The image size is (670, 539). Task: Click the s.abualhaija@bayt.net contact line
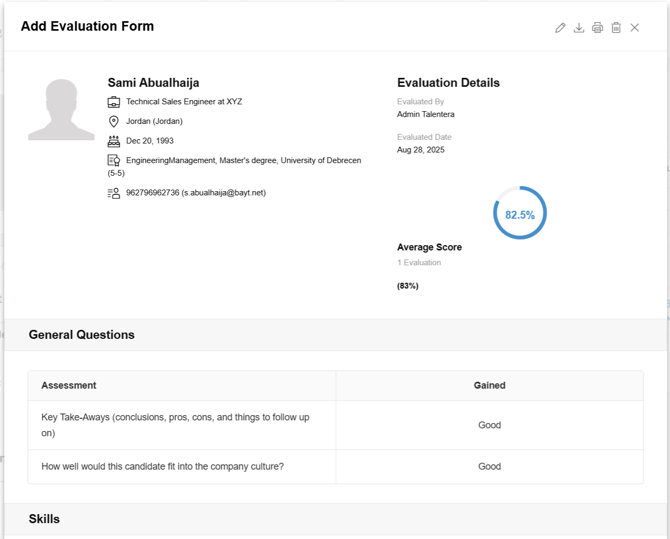[196, 193]
